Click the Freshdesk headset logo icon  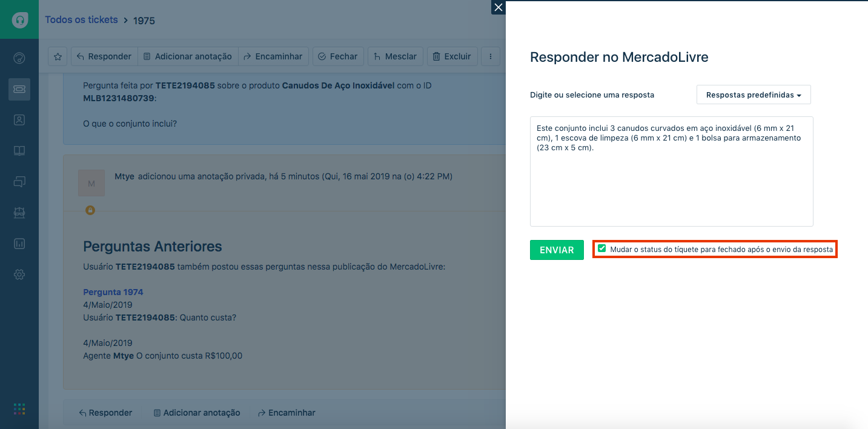(x=19, y=19)
